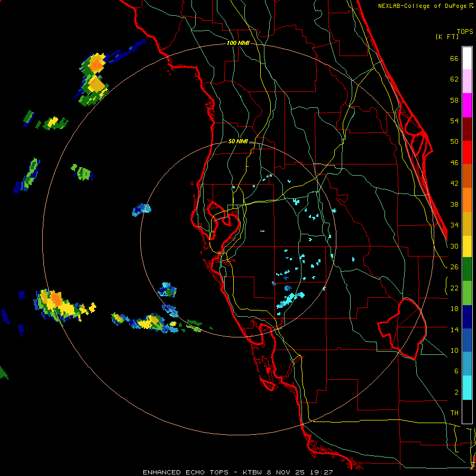The image size is (476, 476).
Task: Click the 10 value on the legend
Action: (x=454, y=350)
